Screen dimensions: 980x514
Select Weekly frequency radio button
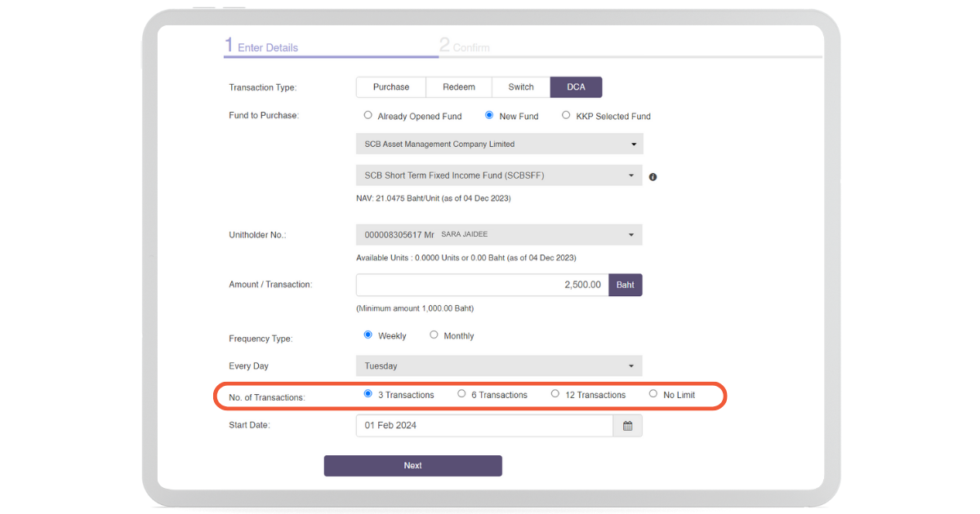click(368, 335)
